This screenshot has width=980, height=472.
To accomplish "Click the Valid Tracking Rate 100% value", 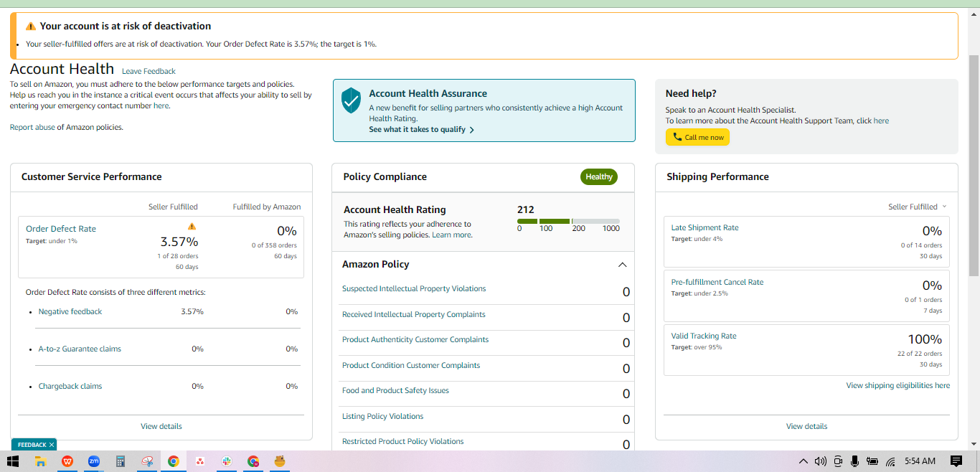I will (925, 339).
